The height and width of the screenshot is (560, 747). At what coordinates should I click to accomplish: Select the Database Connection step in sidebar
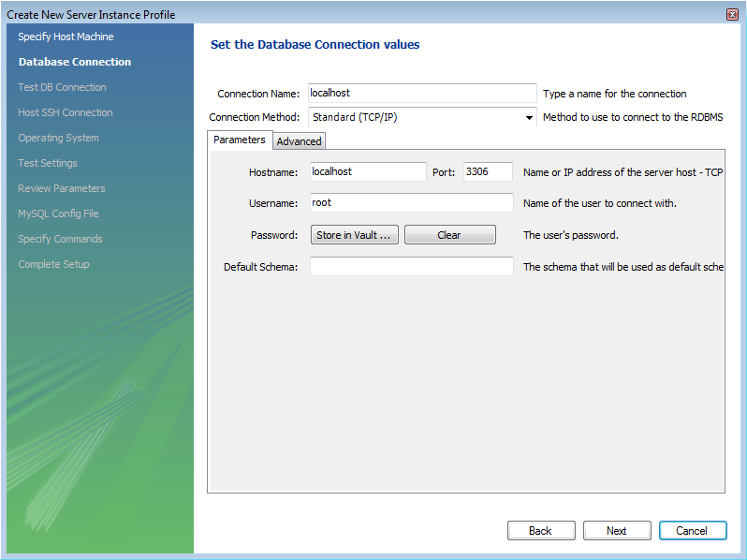point(75,62)
